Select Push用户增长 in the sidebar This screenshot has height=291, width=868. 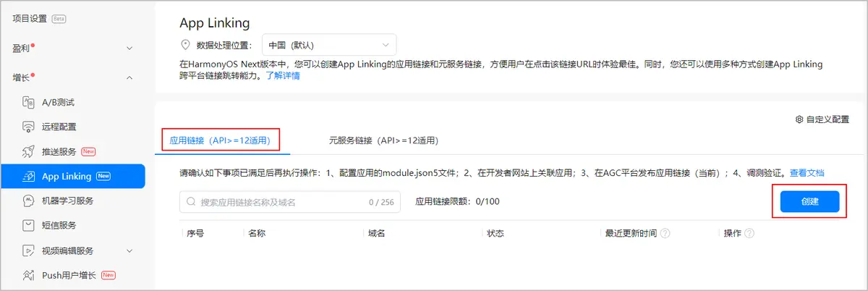point(69,275)
